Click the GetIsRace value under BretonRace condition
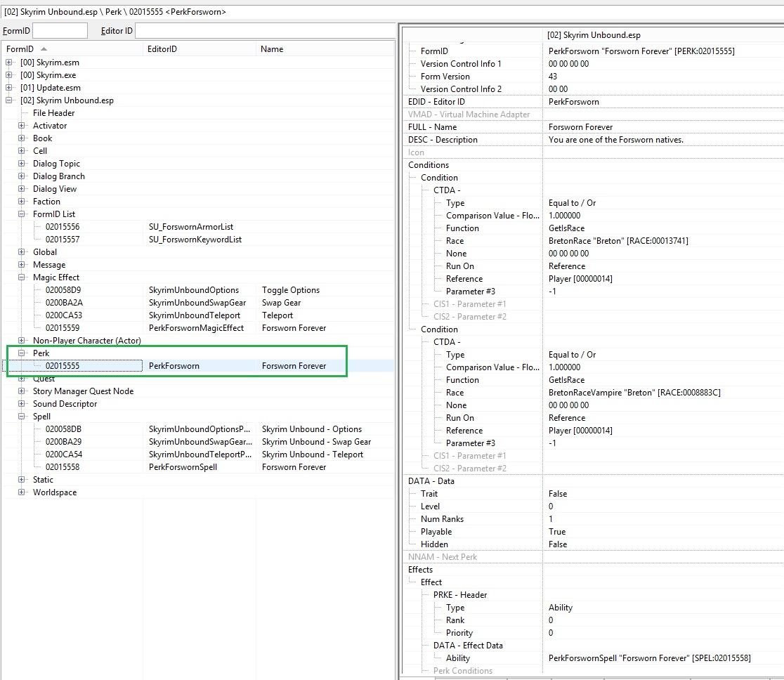This screenshot has height=680, width=784. [x=566, y=228]
